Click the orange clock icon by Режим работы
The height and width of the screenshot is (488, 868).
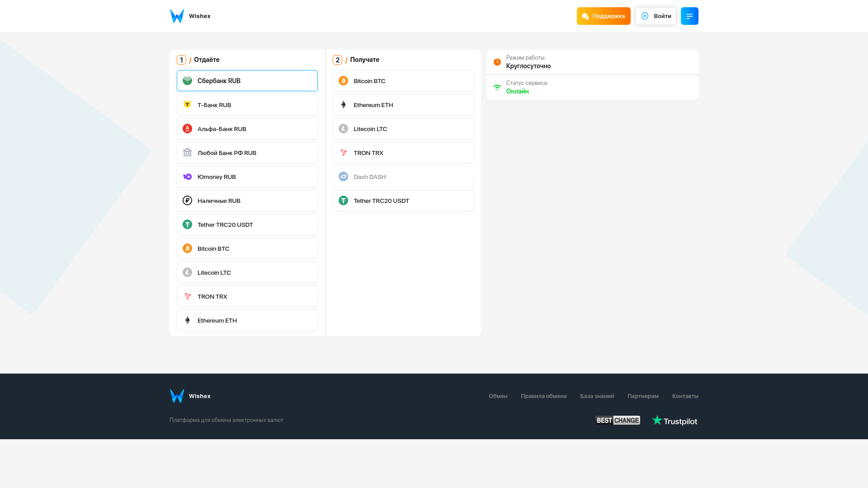tap(497, 62)
